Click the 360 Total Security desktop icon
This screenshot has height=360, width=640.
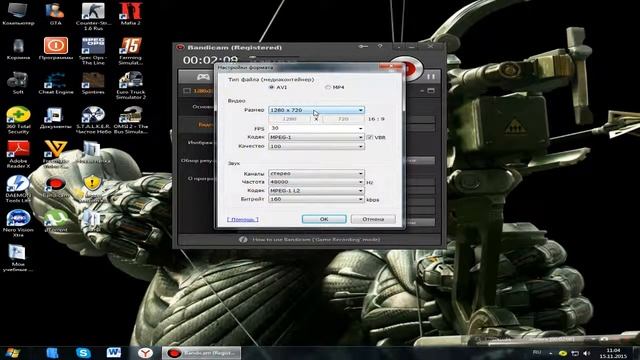(x=18, y=120)
